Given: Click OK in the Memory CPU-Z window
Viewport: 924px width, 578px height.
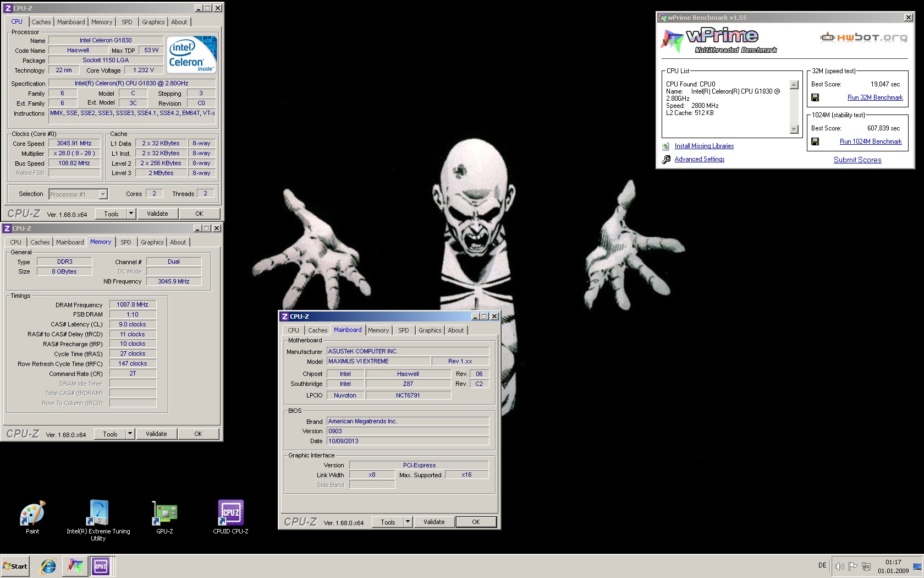Looking at the screenshot, I should (x=198, y=434).
